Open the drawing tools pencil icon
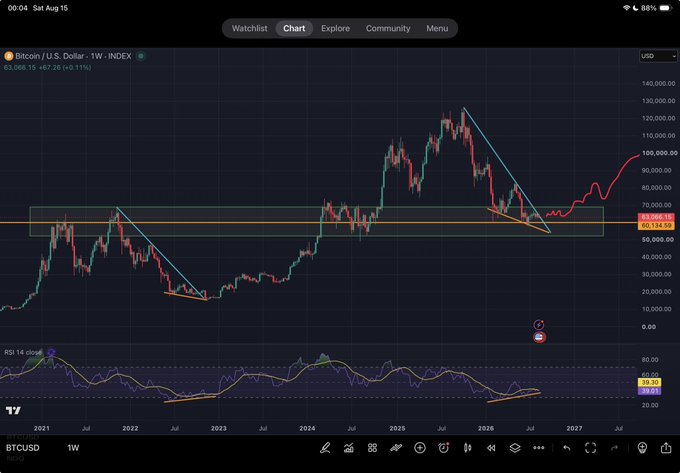 tap(325, 448)
